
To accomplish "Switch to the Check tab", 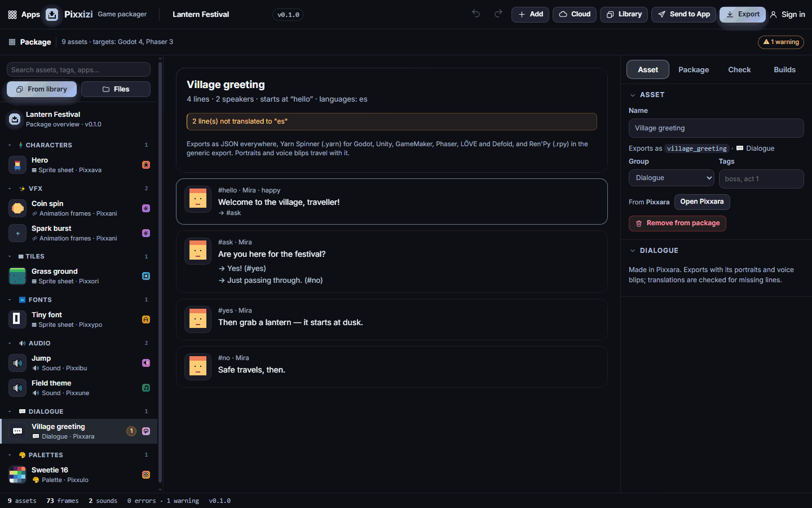I will coord(739,69).
